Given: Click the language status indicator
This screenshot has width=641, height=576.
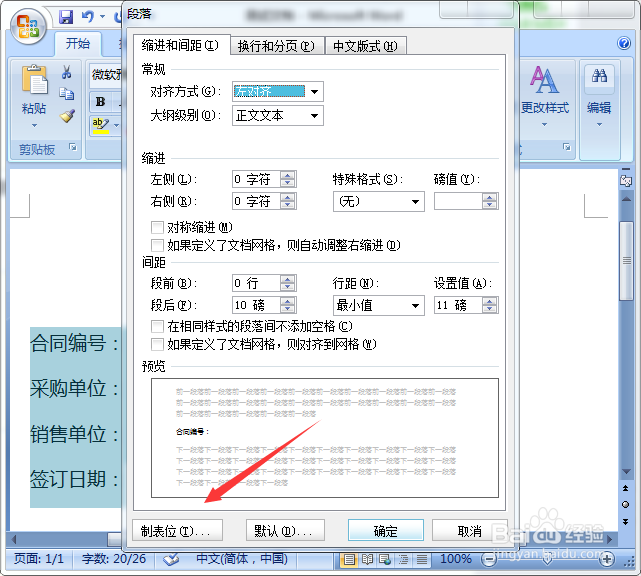Looking at the screenshot, I should (242, 559).
